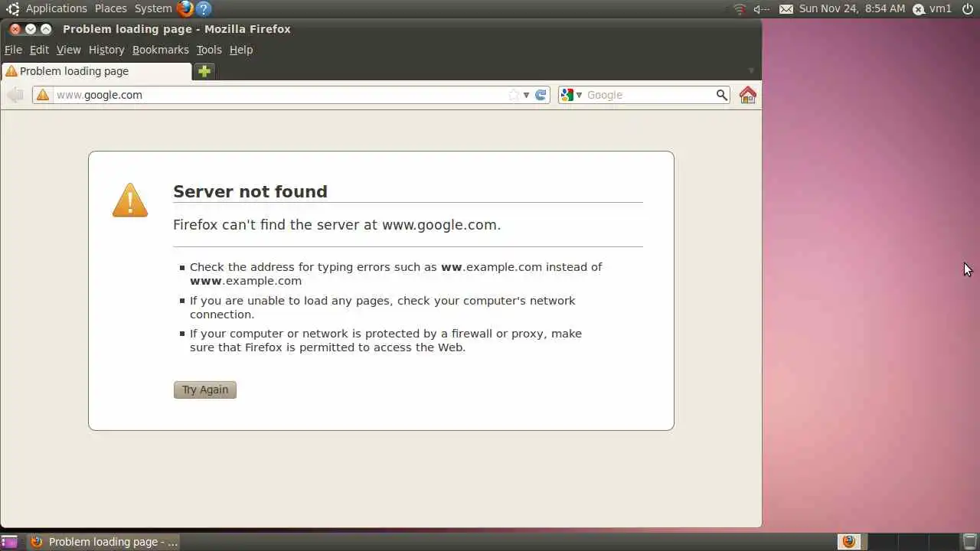Click the 'Problem loading page' taskbar button
This screenshot has height=551, width=980.
pyautogui.click(x=105, y=542)
